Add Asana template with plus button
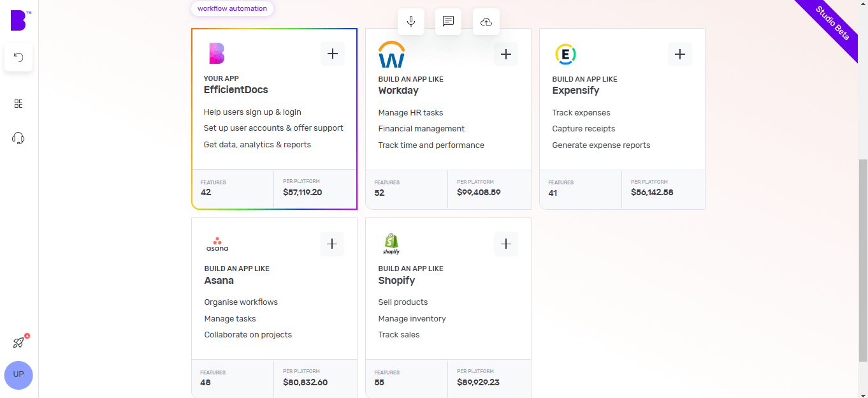The height and width of the screenshot is (398, 868). (332, 244)
